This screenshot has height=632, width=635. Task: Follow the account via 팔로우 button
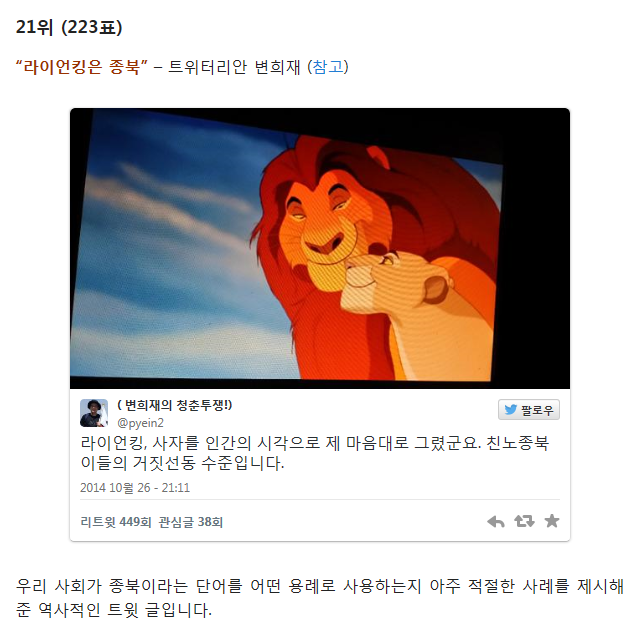point(529,410)
